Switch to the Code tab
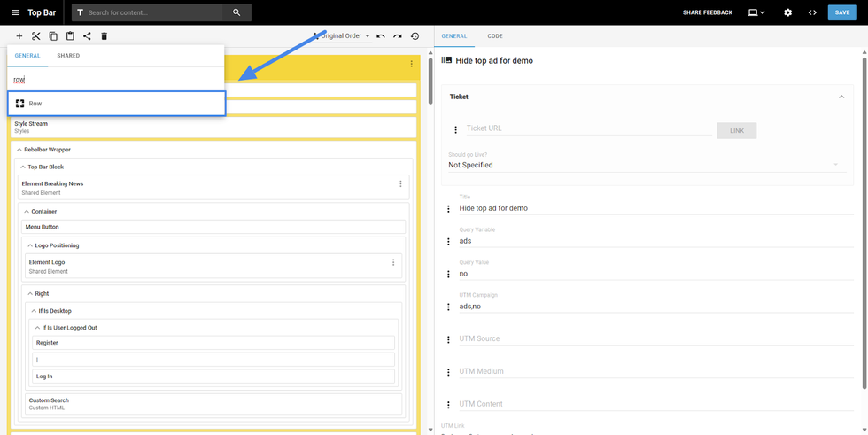Viewport: 868px width, 435px height. click(x=494, y=36)
